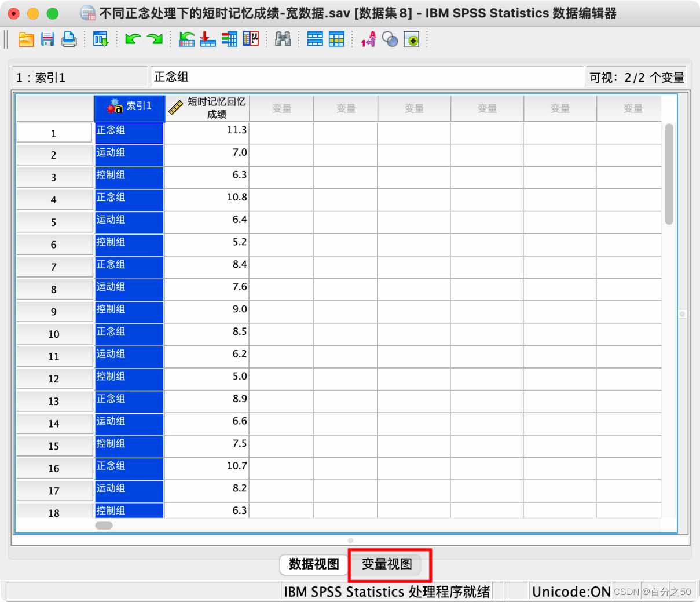700x602 pixels.
Task: Click score cell 8.4
Action: (207, 267)
